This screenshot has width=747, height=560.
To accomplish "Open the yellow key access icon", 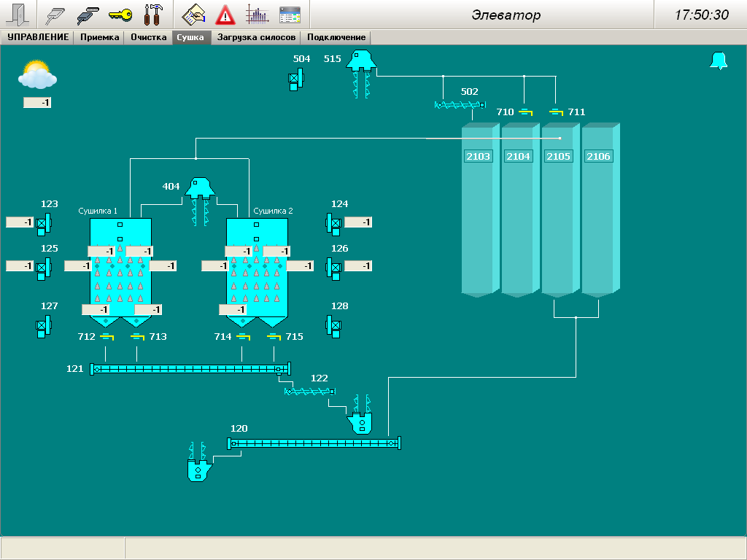I will click(x=120, y=15).
